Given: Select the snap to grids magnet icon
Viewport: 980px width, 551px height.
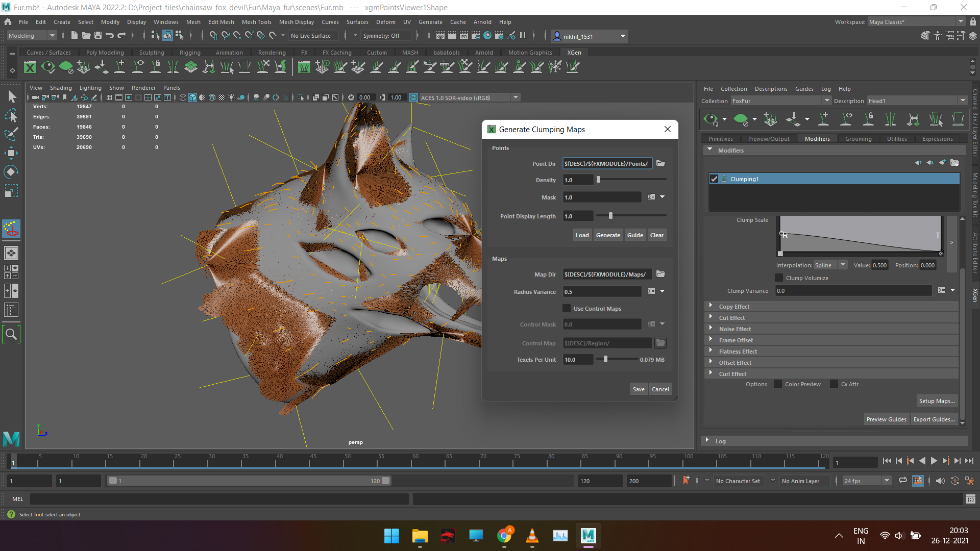Looking at the screenshot, I should [x=214, y=35].
